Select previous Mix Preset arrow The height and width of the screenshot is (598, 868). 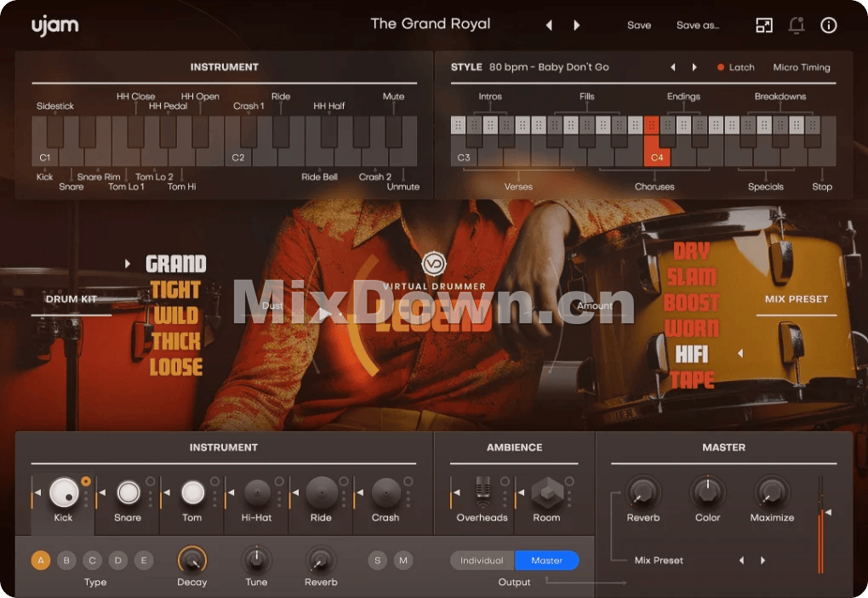(x=741, y=561)
